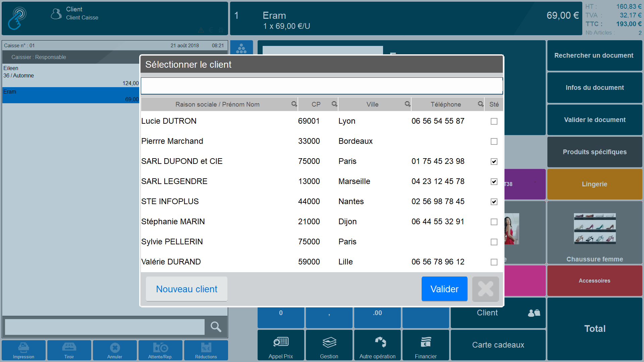The image size is (644, 362).
Task: Uncheck Sté checkbox for STE INFOPLUS
Action: click(x=494, y=202)
